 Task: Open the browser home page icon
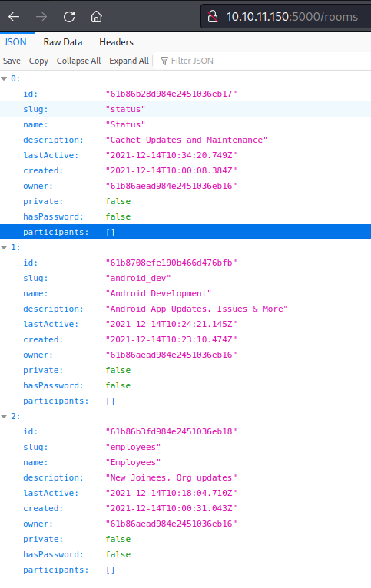tap(97, 17)
